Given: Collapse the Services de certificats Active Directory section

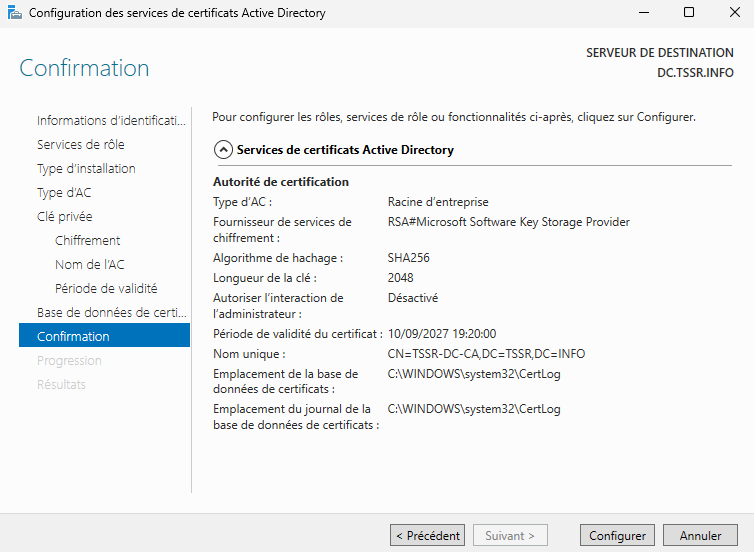Looking at the screenshot, I should pos(223,150).
